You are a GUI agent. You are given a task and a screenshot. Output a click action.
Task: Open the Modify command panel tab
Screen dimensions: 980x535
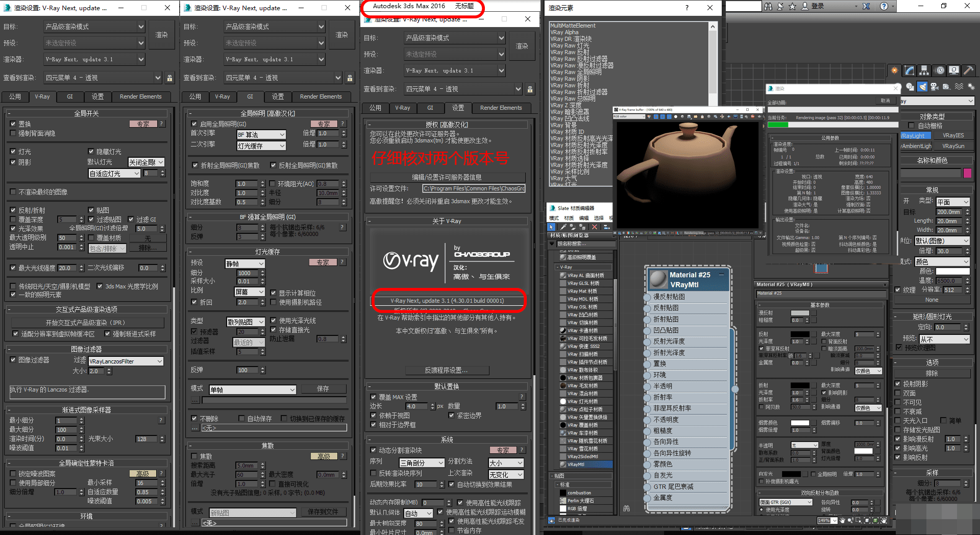click(x=909, y=70)
